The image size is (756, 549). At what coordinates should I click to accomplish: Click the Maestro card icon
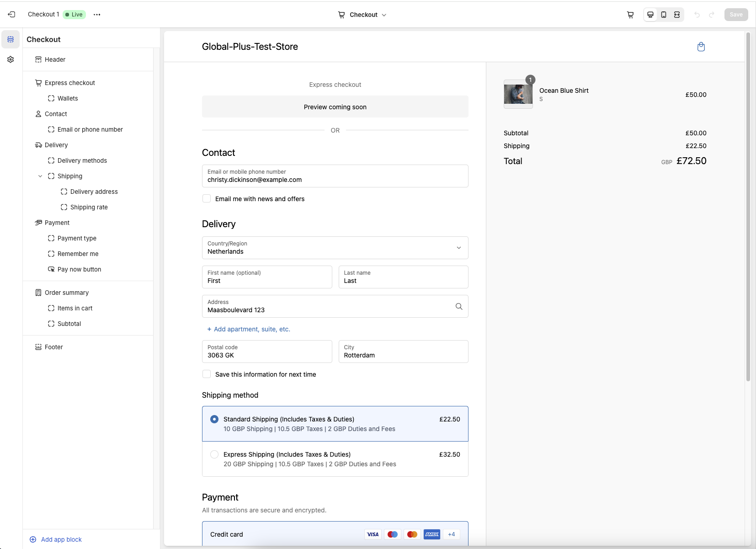pyautogui.click(x=393, y=534)
